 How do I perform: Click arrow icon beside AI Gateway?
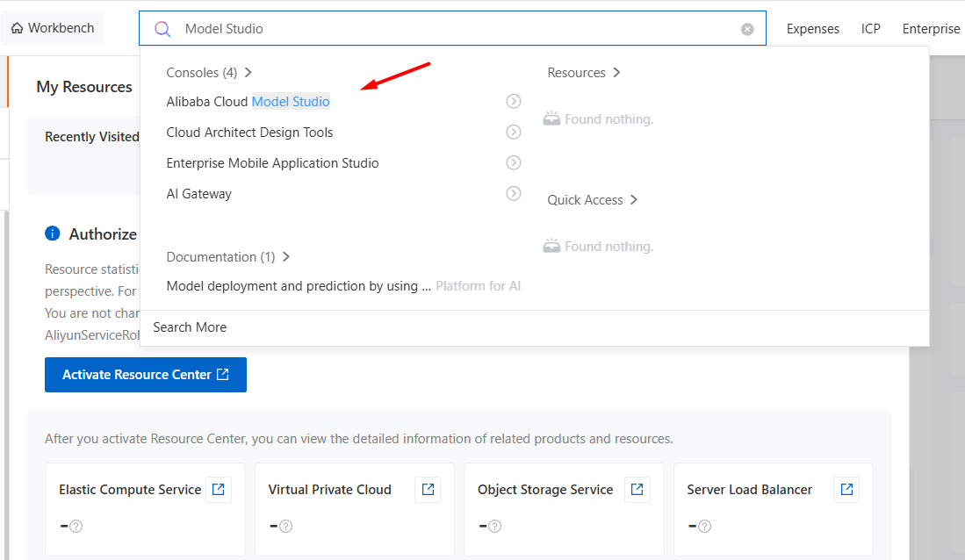514,194
